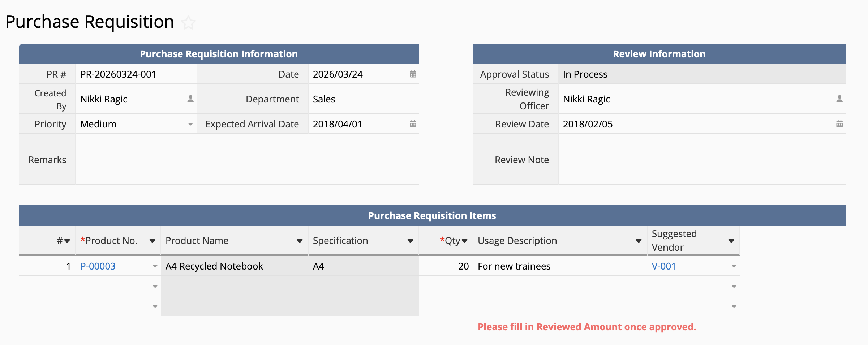Viewport: 868px width, 345px height.
Task: Open Specification column header menu
Action: point(410,241)
